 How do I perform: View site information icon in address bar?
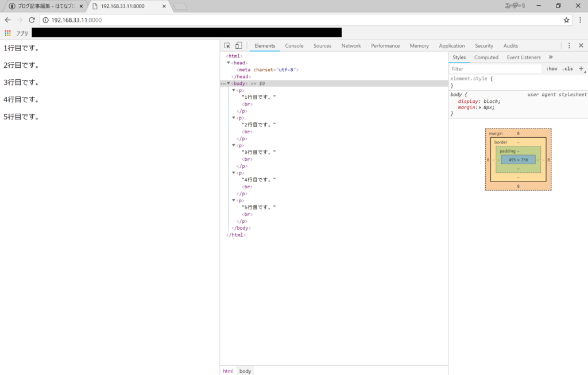[x=45, y=20]
